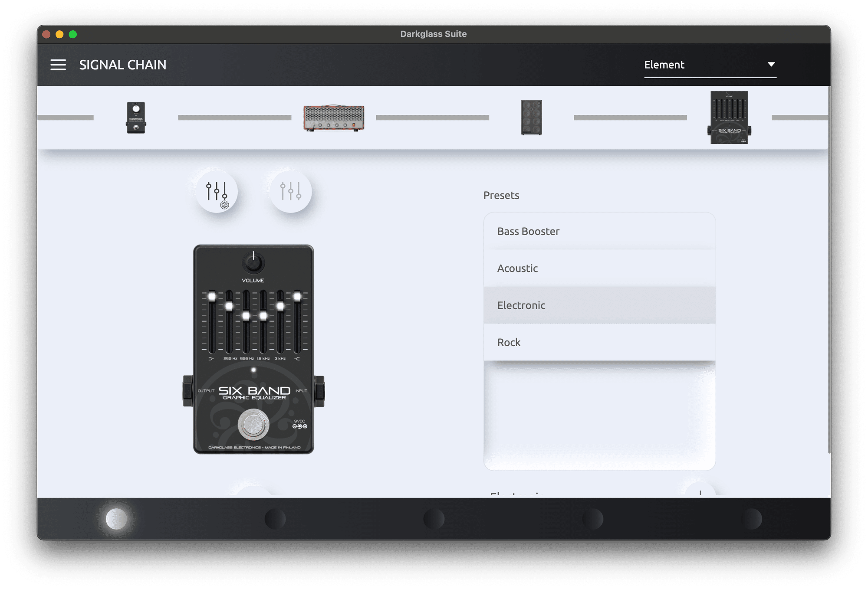
Task: Click the Darkglass Suite title bar
Action: (x=433, y=34)
